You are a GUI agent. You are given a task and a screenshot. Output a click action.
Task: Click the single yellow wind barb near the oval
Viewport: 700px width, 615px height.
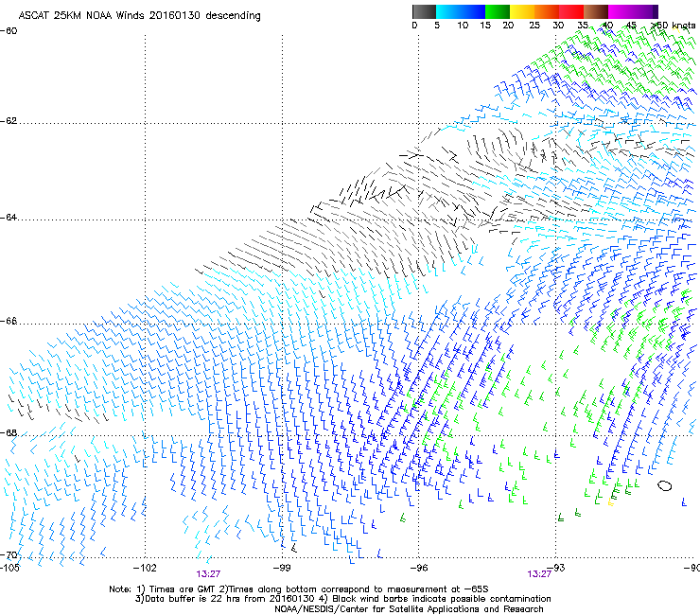click(x=611, y=503)
